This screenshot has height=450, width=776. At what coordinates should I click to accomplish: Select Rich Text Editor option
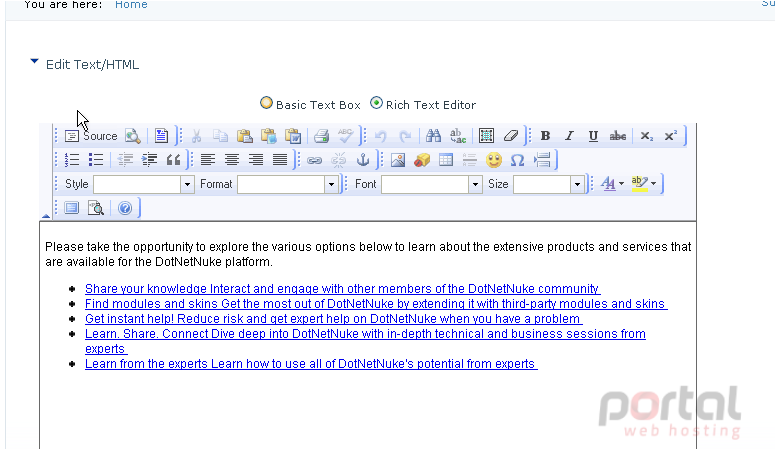coord(377,103)
